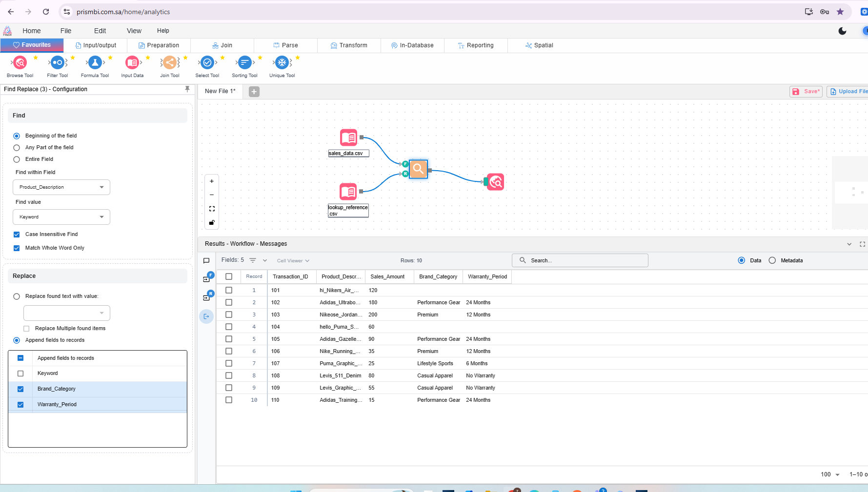
Task: Open the Find within Field dropdown
Action: (61, 187)
